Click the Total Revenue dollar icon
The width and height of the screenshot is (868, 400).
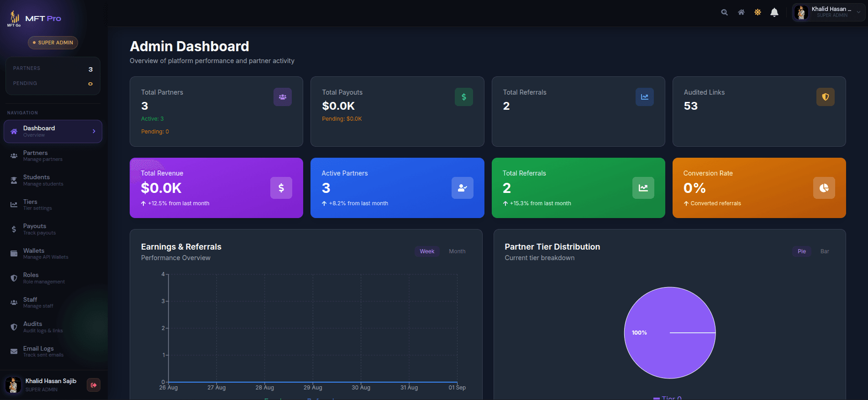tap(281, 188)
